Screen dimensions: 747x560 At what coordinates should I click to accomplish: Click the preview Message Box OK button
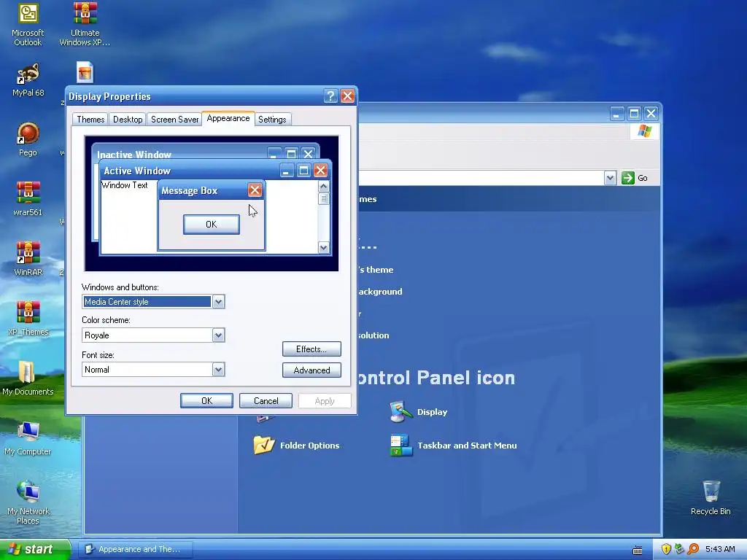pos(212,225)
